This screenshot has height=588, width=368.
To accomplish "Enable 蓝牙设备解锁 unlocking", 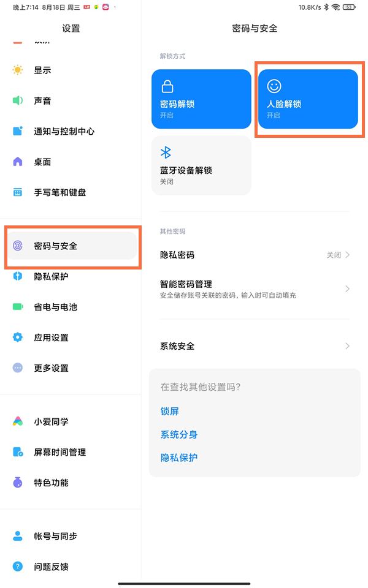I will coord(201,165).
